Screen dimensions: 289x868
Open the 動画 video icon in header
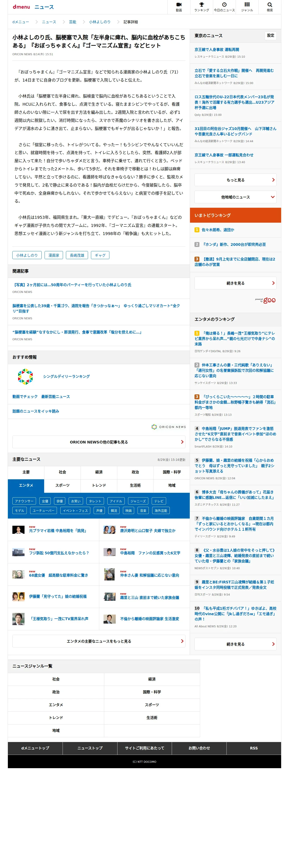click(179, 7)
